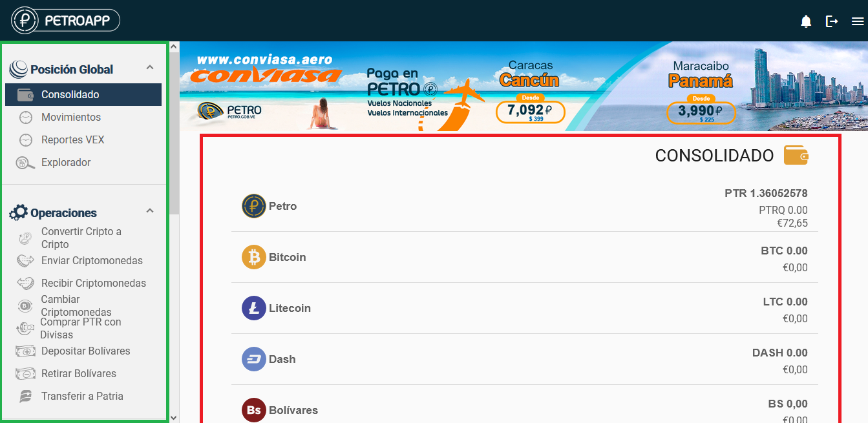Click the Petro coin icon
This screenshot has height=423, width=868.
[x=254, y=206]
